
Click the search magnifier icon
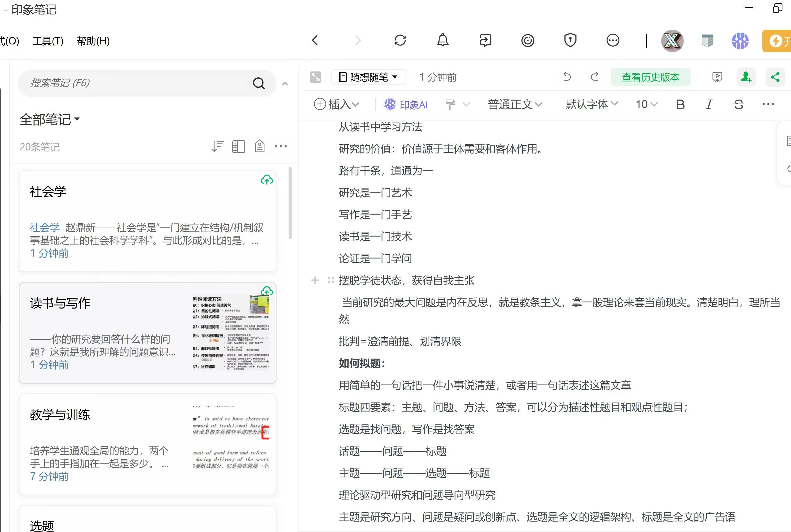[x=259, y=83]
